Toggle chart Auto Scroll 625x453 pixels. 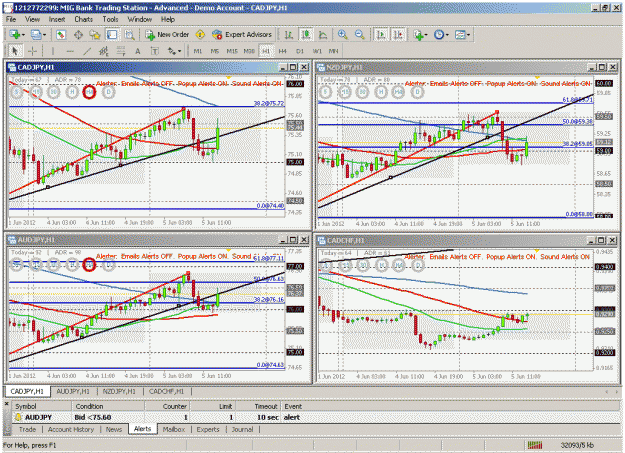pyautogui.click(x=381, y=35)
